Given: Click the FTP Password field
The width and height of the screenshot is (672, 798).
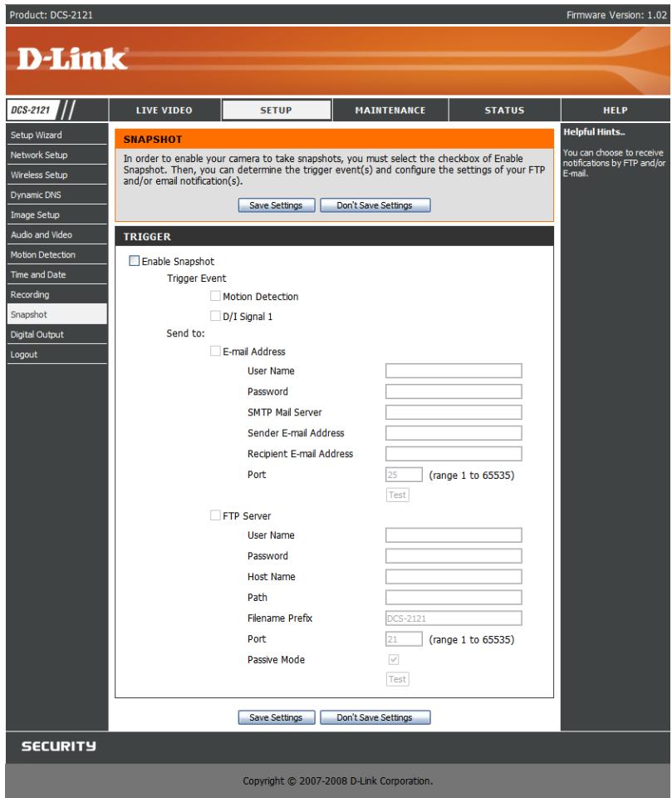Looking at the screenshot, I should point(454,556).
